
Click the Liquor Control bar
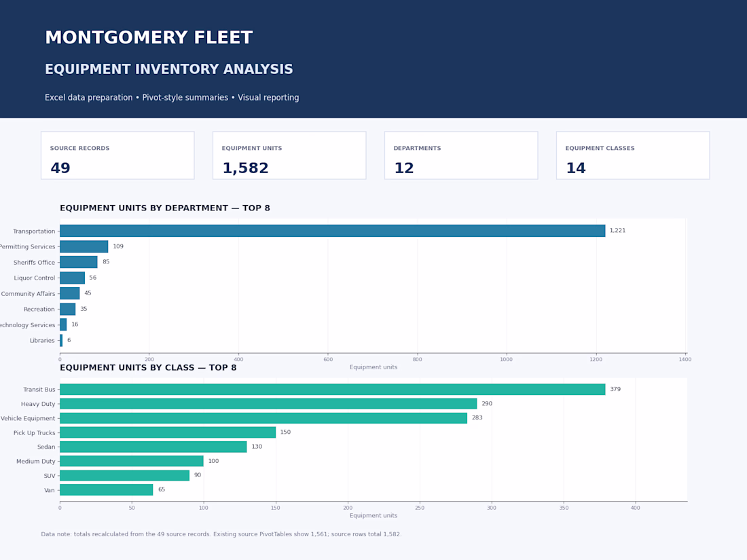coord(73,278)
